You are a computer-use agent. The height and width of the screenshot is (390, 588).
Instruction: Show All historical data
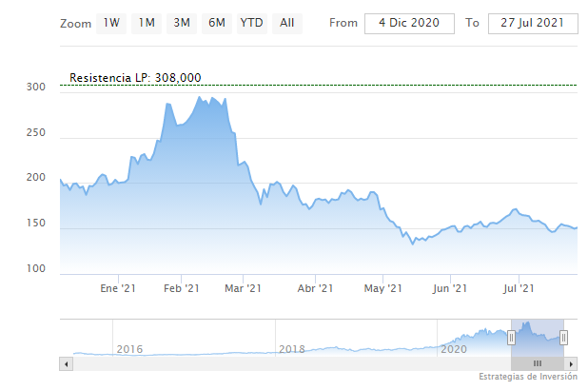(x=286, y=23)
